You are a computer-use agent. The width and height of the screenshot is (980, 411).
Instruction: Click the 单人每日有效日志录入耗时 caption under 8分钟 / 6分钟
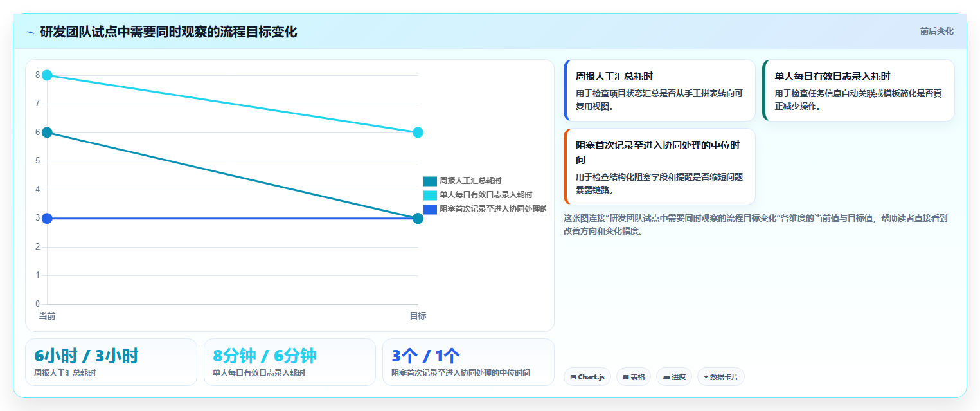point(259,373)
